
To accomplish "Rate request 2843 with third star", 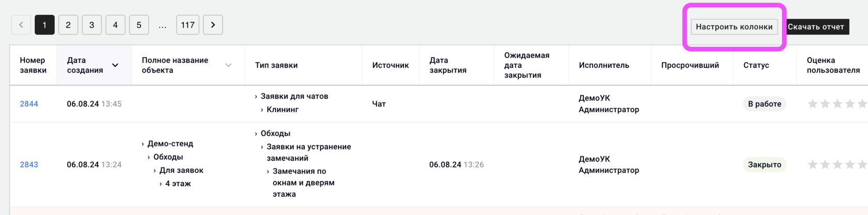I will (838, 165).
